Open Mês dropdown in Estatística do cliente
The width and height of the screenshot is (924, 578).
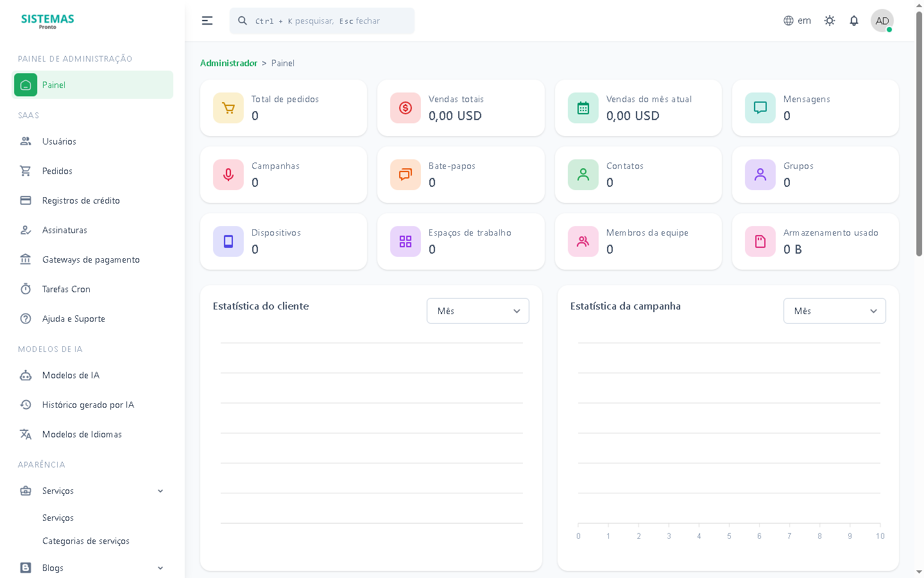[478, 311]
